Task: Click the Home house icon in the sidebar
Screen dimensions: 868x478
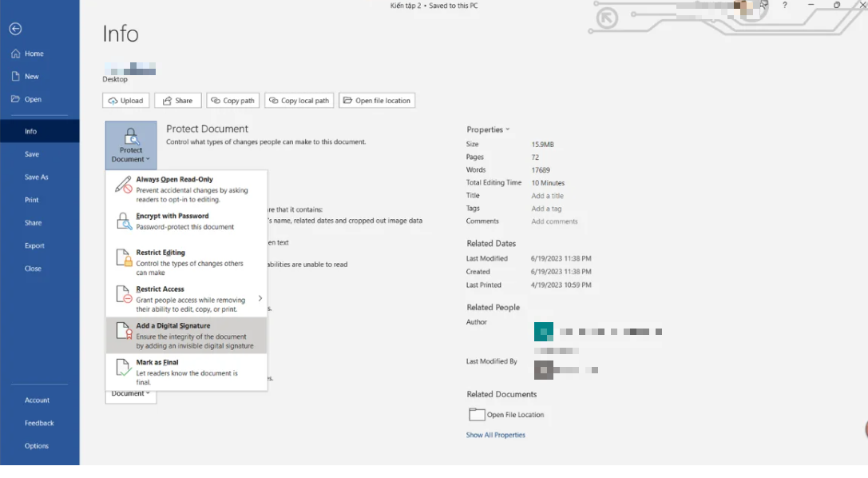Action: pos(15,54)
